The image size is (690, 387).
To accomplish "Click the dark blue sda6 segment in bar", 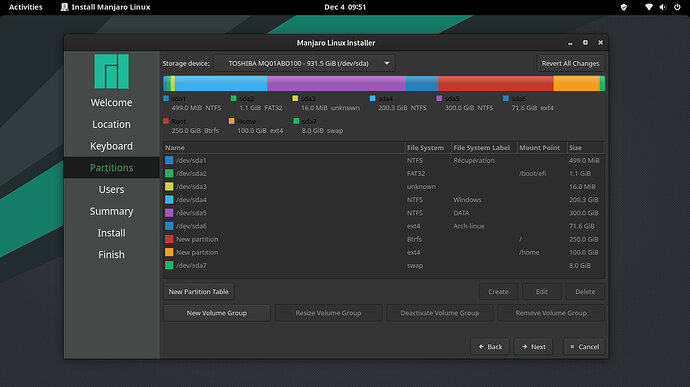I will pos(422,84).
